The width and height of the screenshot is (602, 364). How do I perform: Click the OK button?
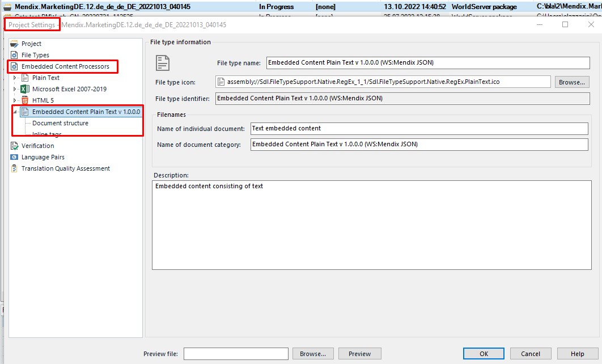coord(484,354)
